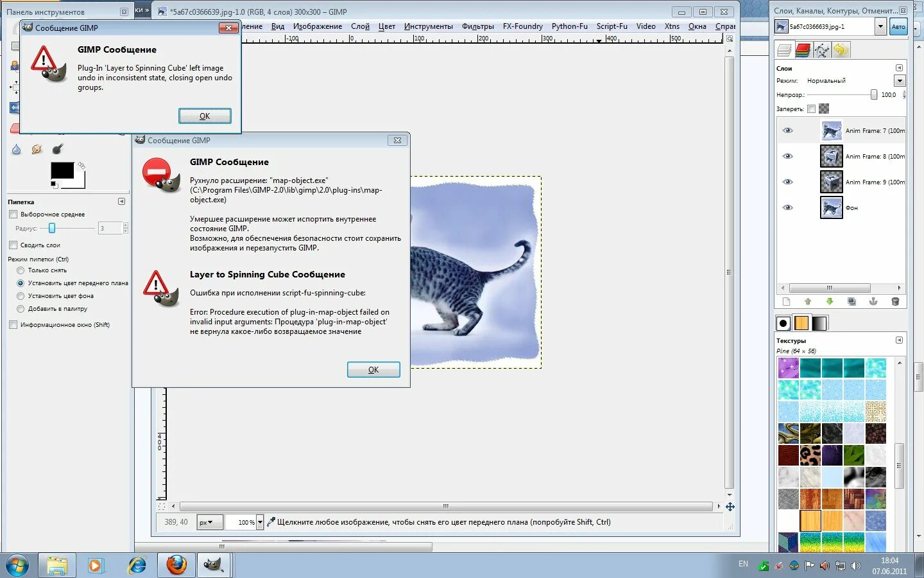Image resolution: width=924 pixels, height=578 pixels.
Task: Open the Brushes tab in lower dock
Action: click(783, 323)
